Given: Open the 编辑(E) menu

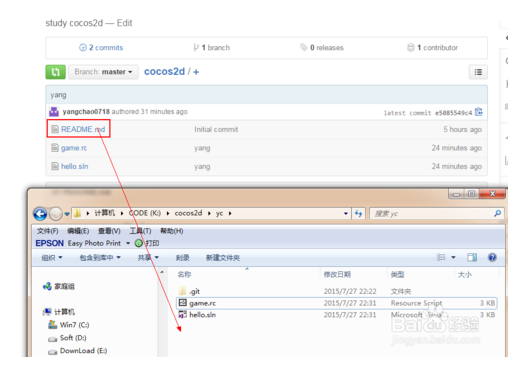Looking at the screenshot, I should 78,231.
